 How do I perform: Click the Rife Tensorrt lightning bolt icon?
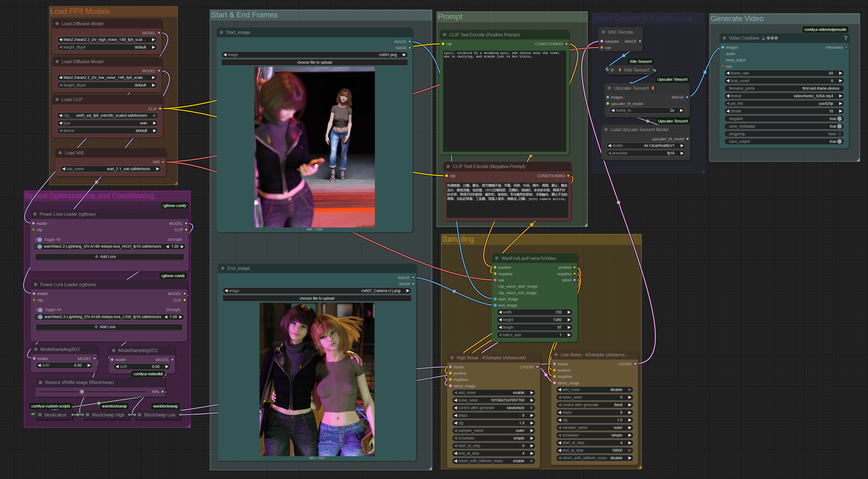point(620,70)
